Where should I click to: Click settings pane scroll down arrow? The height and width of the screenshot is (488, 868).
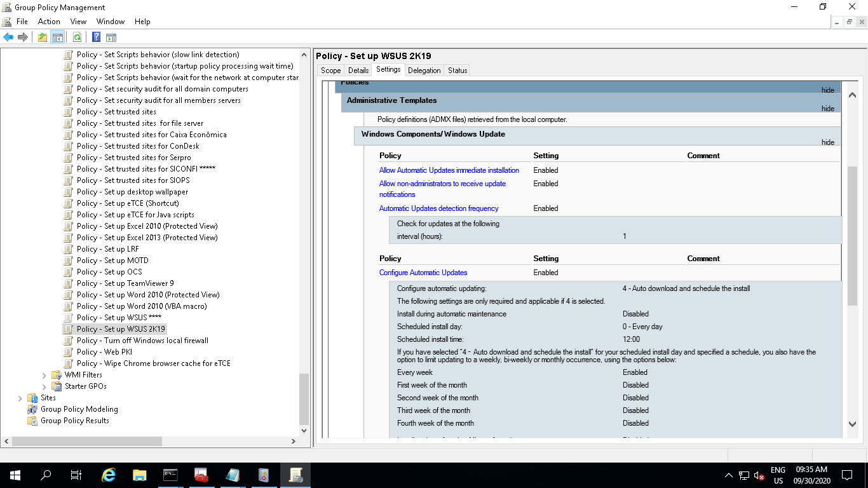853,424
